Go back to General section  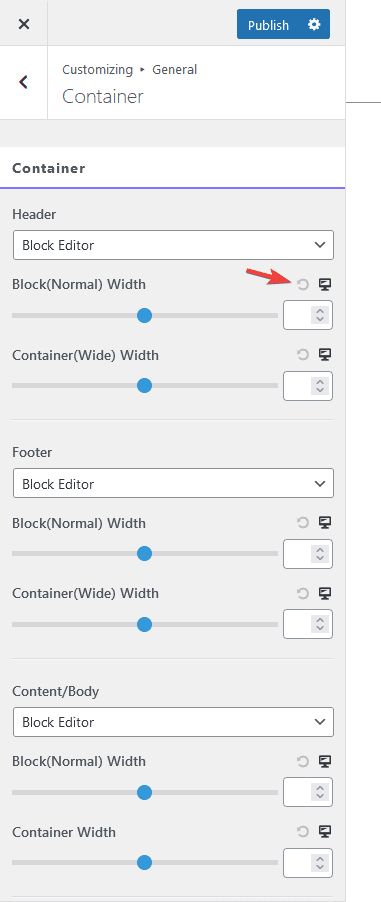pyautogui.click(x=24, y=82)
